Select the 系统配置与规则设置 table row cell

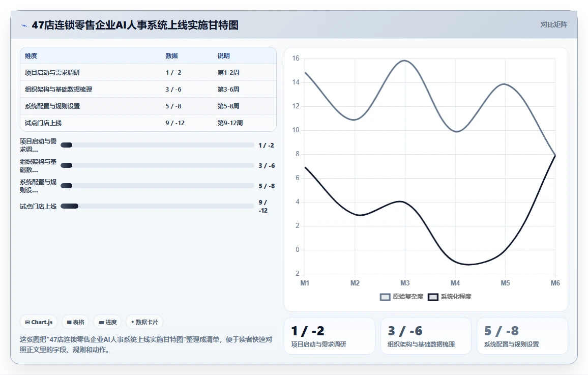click(52, 106)
